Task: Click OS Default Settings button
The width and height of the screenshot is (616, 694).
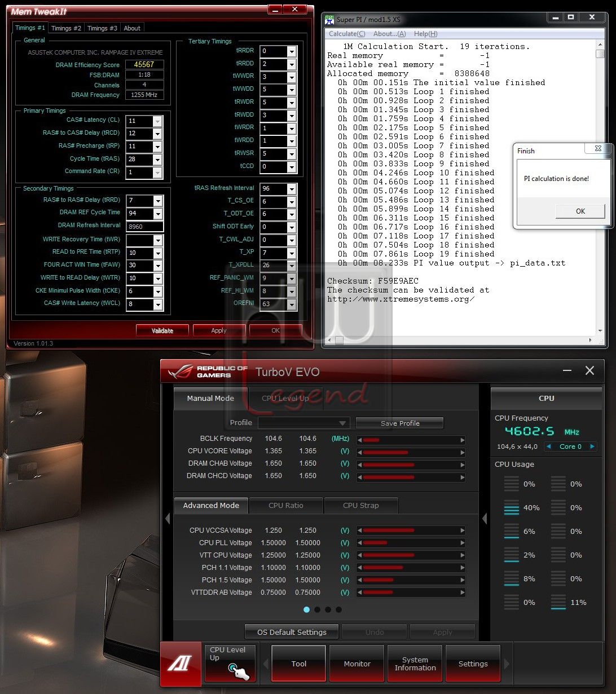Action: pos(292,632)
